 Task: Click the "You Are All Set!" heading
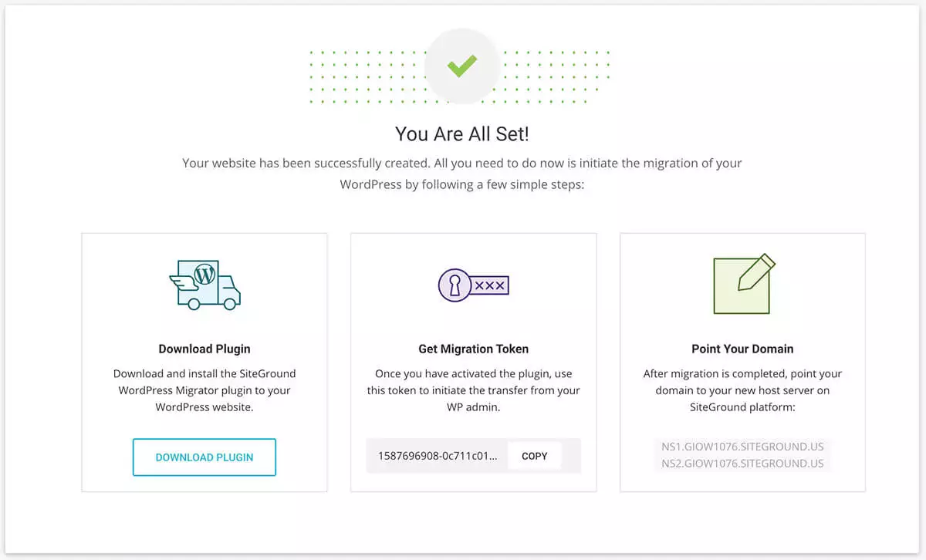tap(462, 133)
